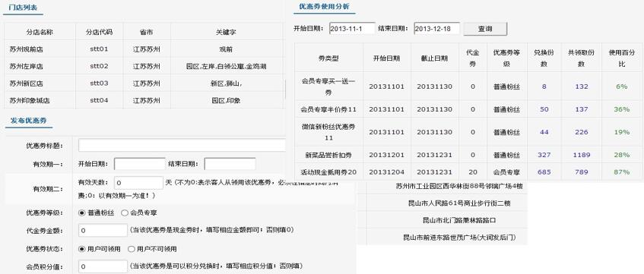This screenshot has width=644, height=274.
Task: Click the 使用百分比 column header
Action: point(621,58)
